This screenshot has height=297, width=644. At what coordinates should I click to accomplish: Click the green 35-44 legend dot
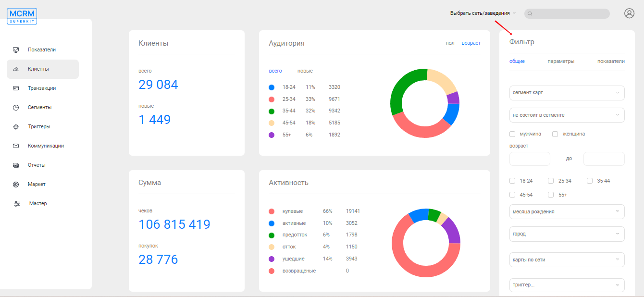(x=272, y=111)
